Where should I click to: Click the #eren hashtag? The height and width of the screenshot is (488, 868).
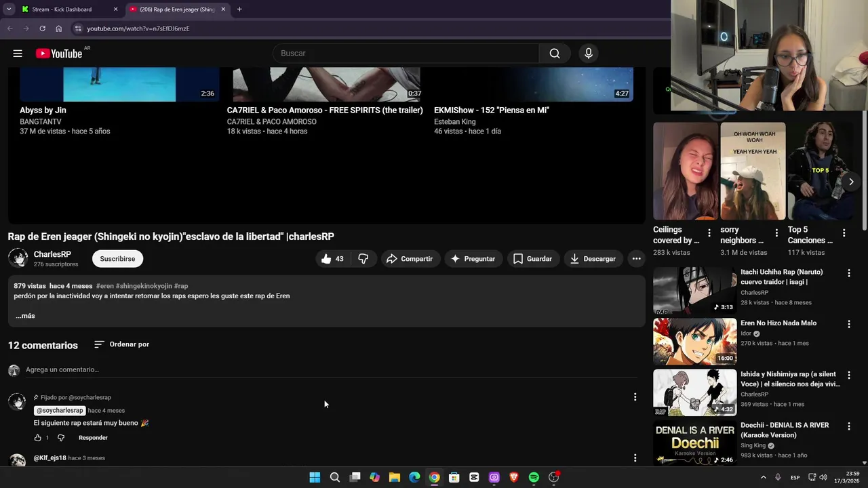105,286
